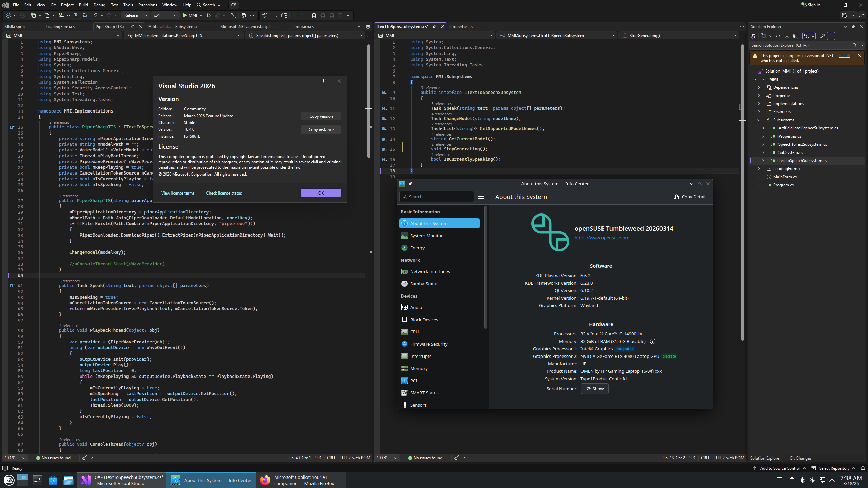Screen dimensions: 868x488
Task: Switch to the IProperties.cs tab
Action: point(461,26)
